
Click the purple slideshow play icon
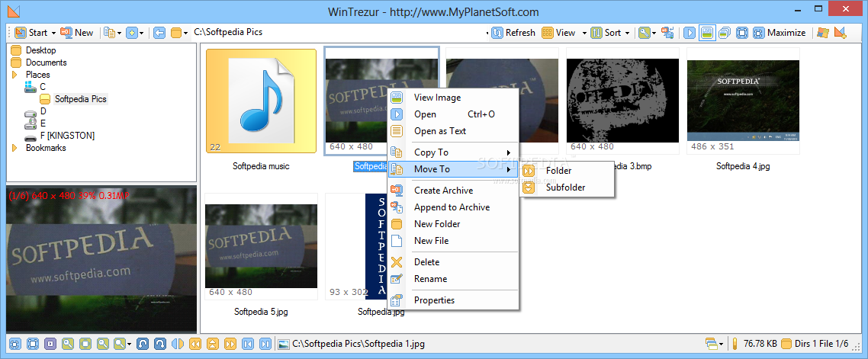(50, 344)
